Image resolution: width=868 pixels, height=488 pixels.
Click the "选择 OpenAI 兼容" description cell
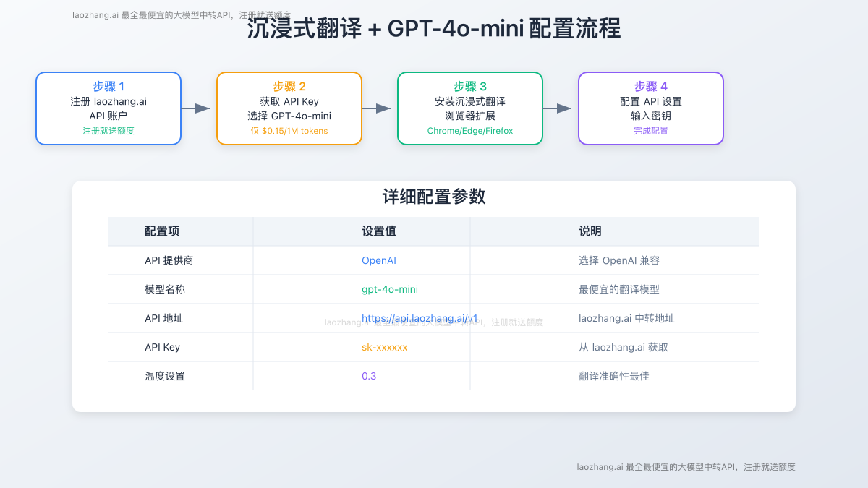[619, 260]
